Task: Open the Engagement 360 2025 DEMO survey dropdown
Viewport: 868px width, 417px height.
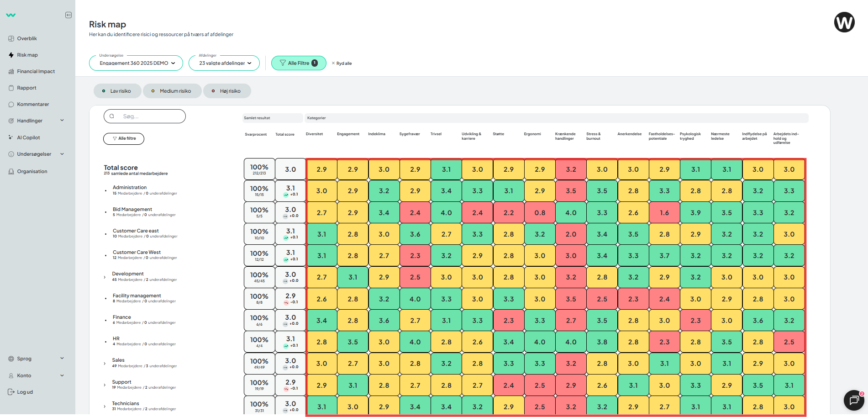Action: [x=136, y=63]
